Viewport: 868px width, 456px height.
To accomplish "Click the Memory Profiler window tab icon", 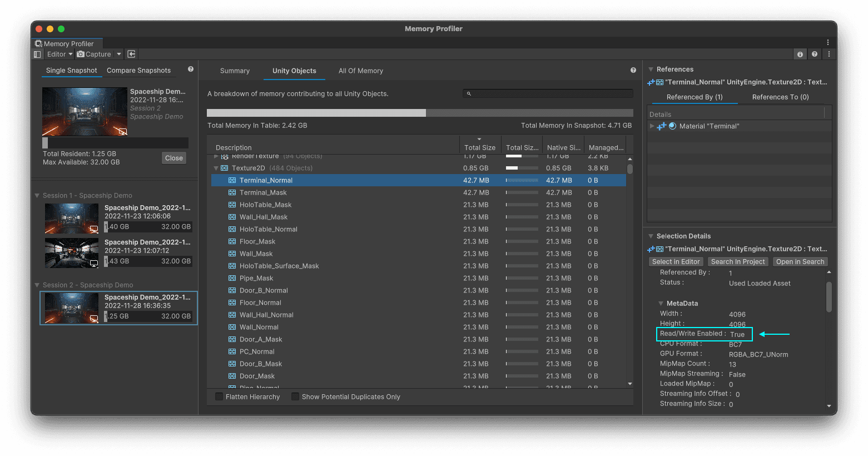I will tap(38, 43).
